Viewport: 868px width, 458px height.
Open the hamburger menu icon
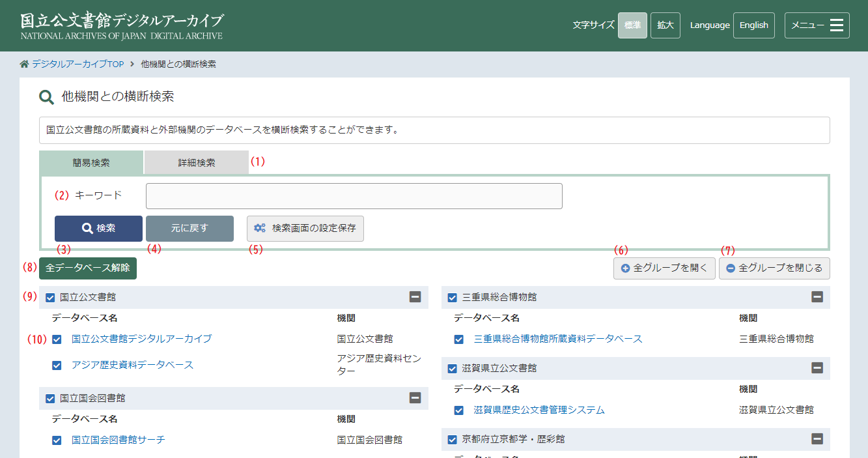point(837,25)
